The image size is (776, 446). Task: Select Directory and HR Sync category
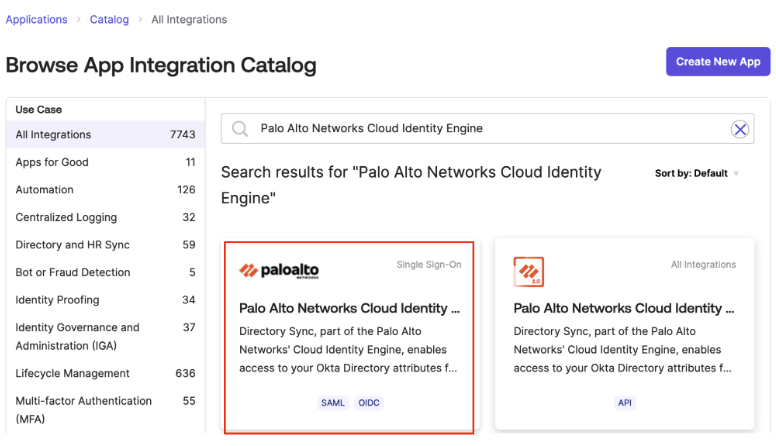tap(105, 245)
